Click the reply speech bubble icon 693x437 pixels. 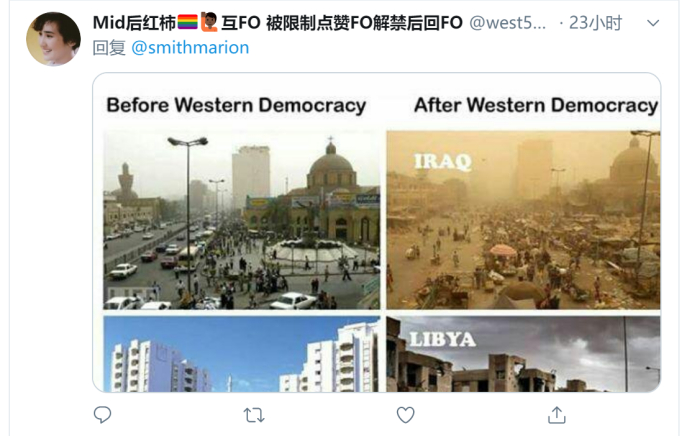103,414
